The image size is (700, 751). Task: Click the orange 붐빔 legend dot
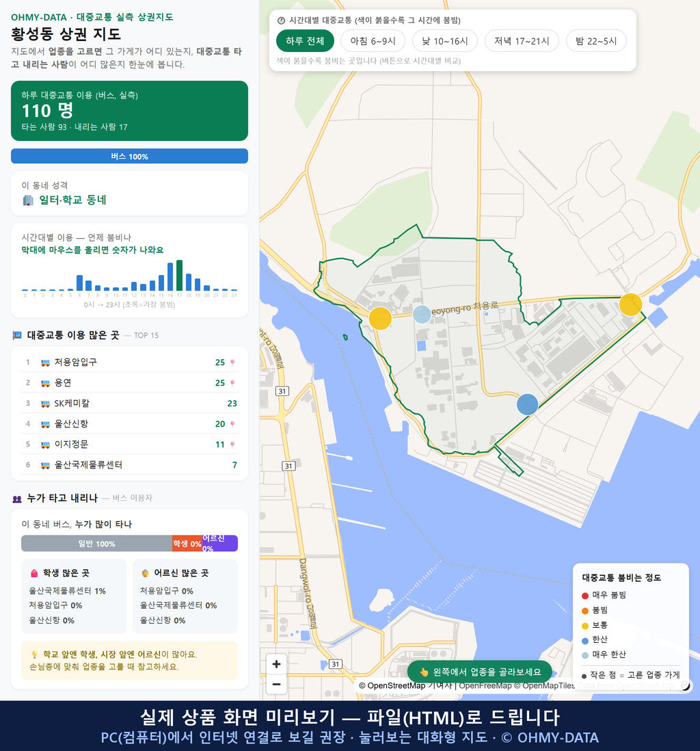point(585,611)
